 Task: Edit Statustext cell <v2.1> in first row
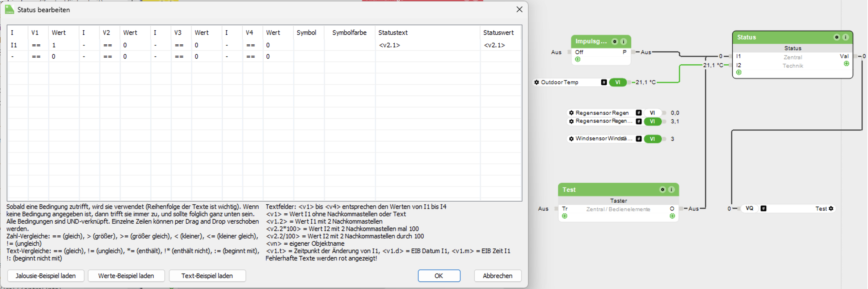coord(427,45)
